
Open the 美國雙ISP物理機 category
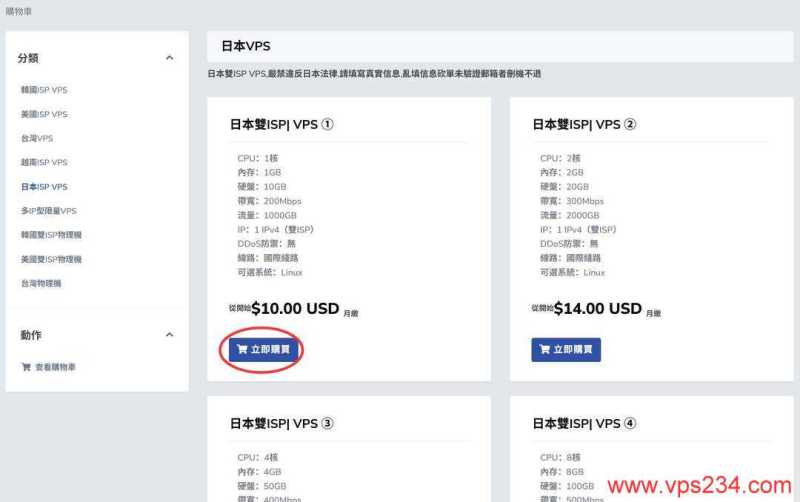[51, 259]
